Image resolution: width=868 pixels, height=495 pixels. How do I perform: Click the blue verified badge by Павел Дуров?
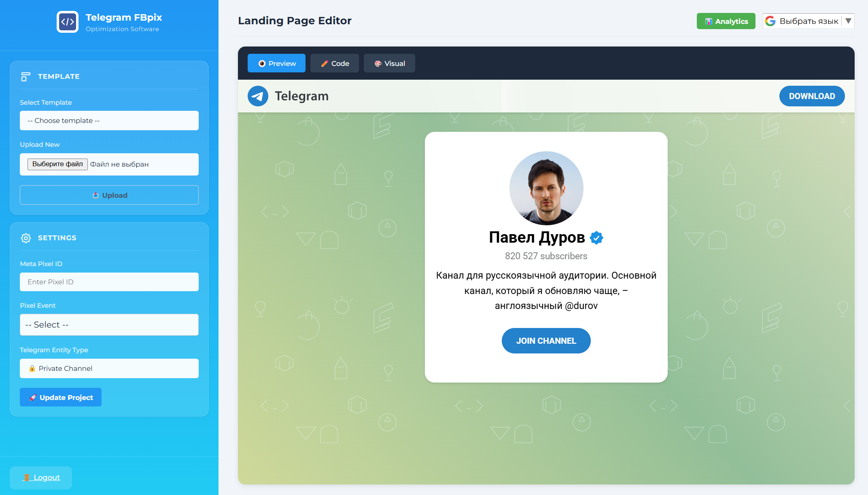pos(596,238)
